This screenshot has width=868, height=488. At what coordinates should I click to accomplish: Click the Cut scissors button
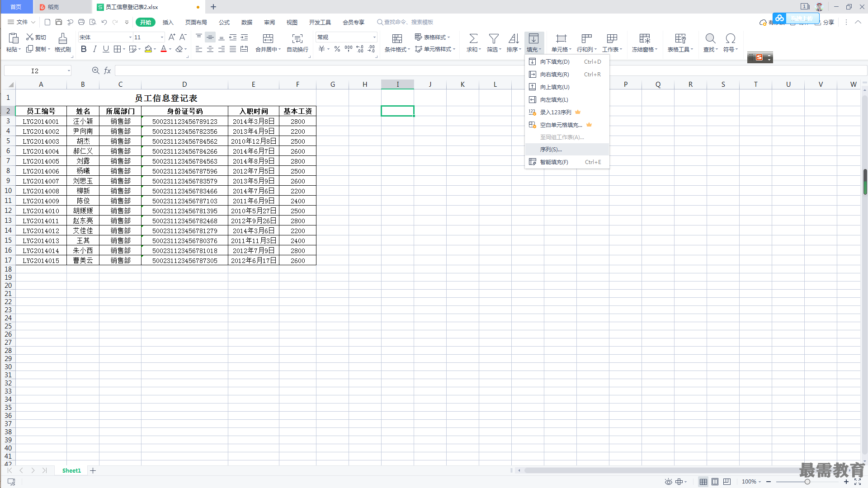click(36, 37)
